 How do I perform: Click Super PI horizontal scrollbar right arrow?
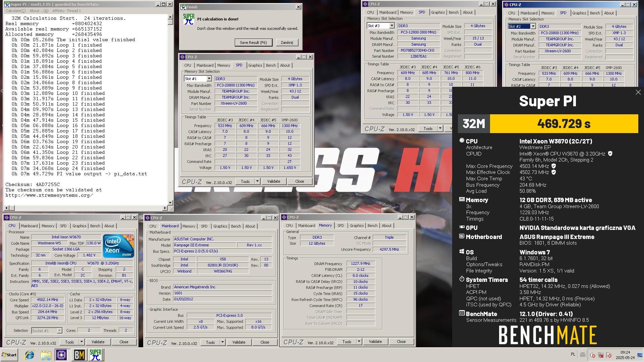tap(165, 208)
